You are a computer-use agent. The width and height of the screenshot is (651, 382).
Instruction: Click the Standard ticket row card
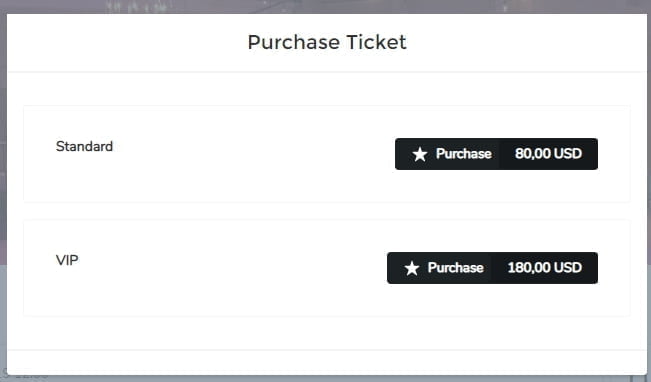pos(327,154)
